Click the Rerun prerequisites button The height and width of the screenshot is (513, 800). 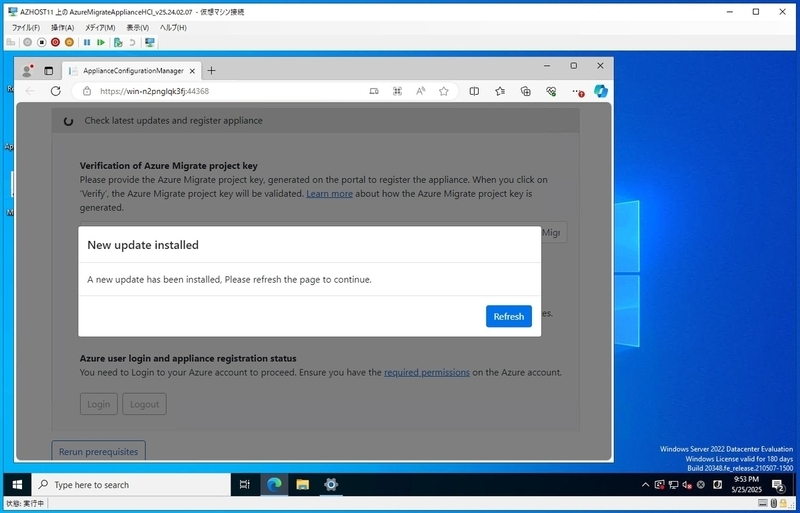coord(98,451)
